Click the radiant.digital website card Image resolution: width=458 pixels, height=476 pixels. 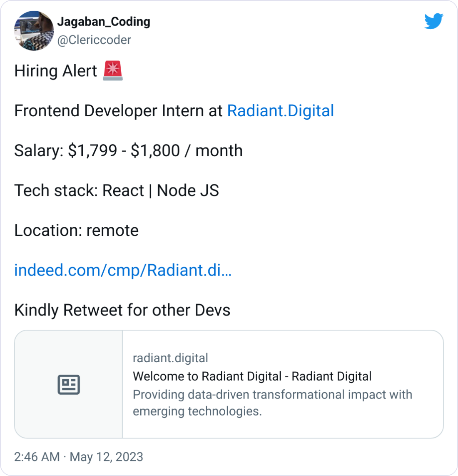170,358
